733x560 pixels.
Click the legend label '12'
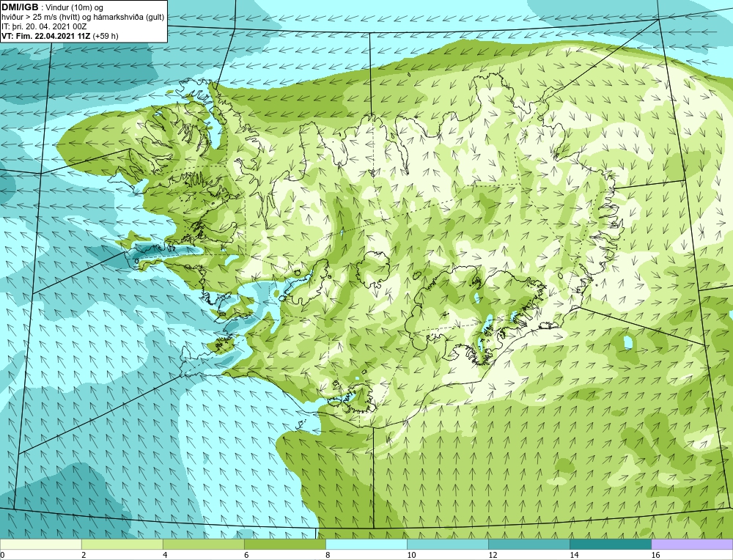493,555
